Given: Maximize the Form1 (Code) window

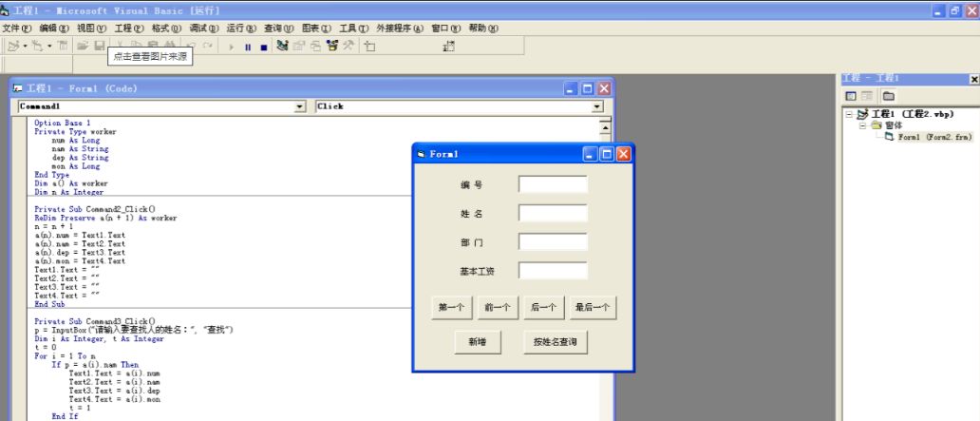Looking at the screenshot, I should tap(588, 88).
